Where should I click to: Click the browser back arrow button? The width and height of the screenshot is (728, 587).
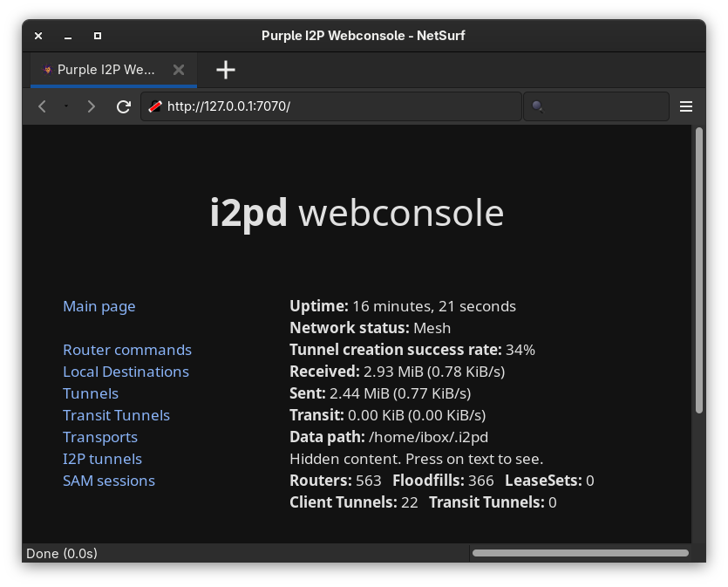(x=42, y=106)
